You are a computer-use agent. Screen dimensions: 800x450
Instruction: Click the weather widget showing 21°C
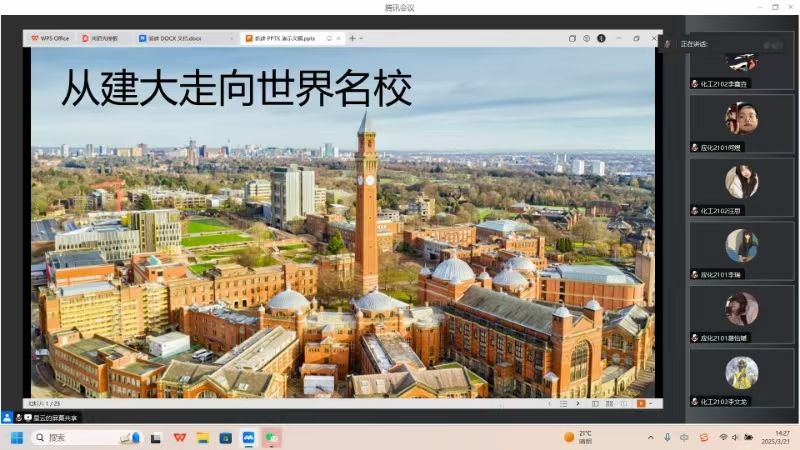coord(580,437)
